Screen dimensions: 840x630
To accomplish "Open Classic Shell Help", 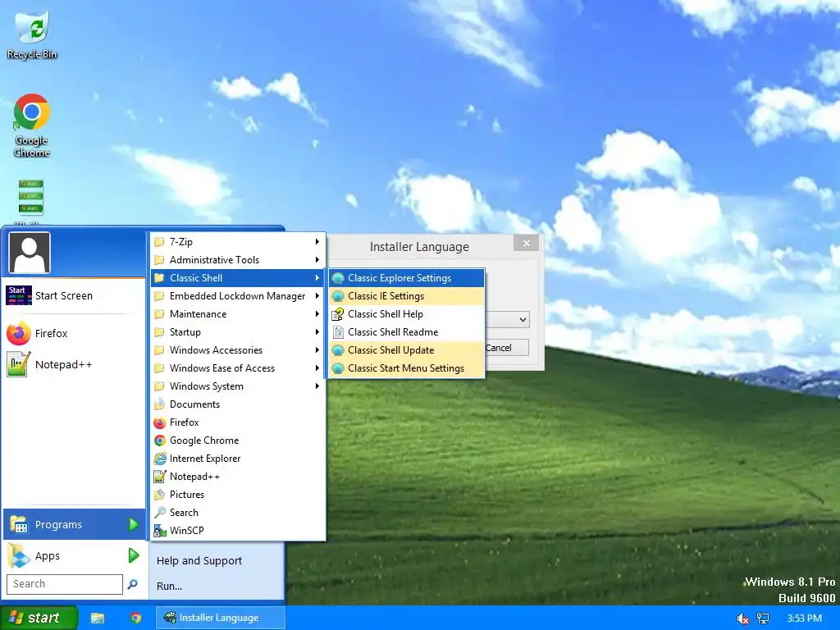I will [x=407, y=314].
